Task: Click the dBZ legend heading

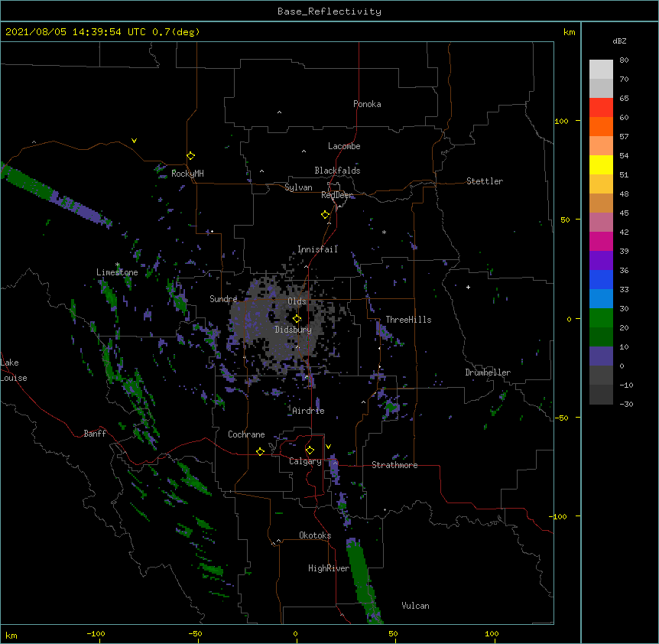Action: 619,41
